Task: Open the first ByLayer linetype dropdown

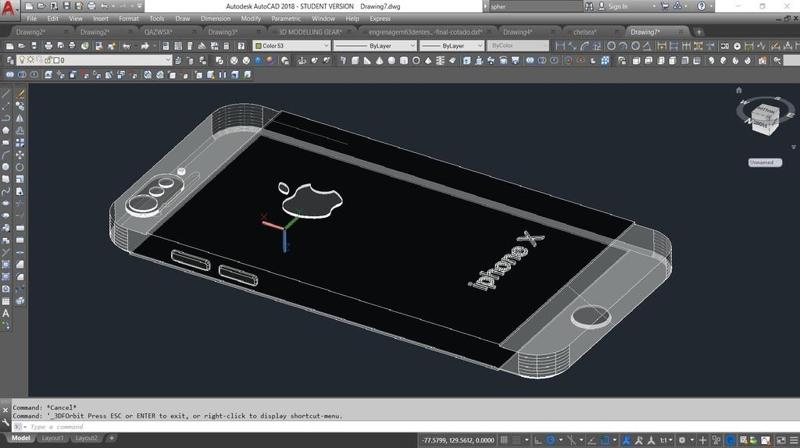Action: (375, 46)
